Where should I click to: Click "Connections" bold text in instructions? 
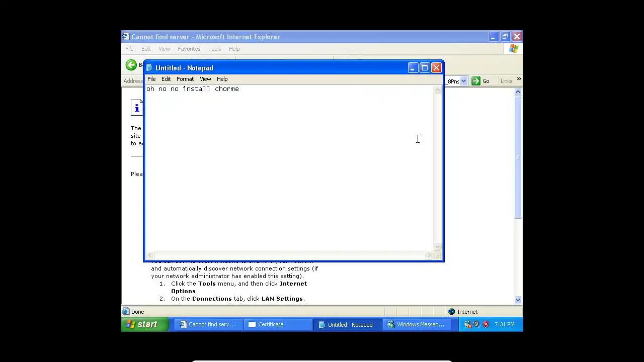click(x=212, y=299)
